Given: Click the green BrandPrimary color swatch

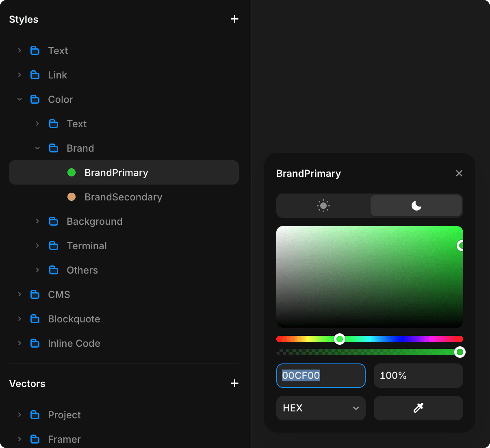Looking at the screenshot, I should click(x=72, y=172).
